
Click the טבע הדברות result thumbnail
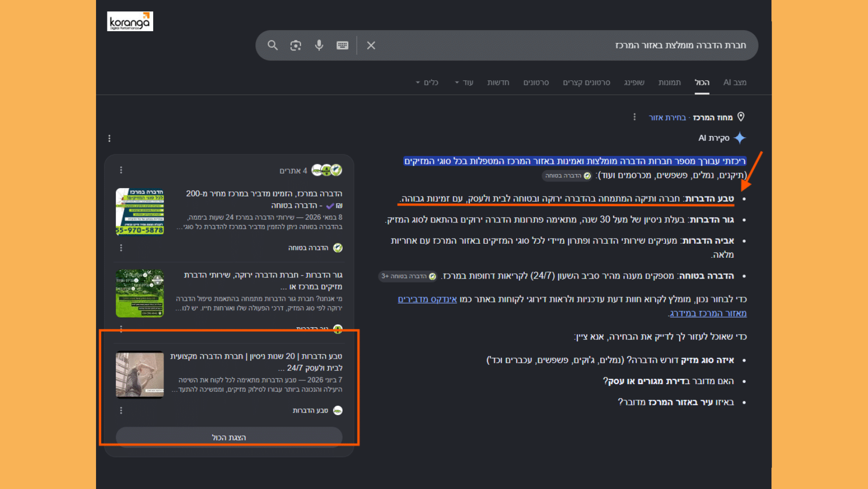coord(140,375)
